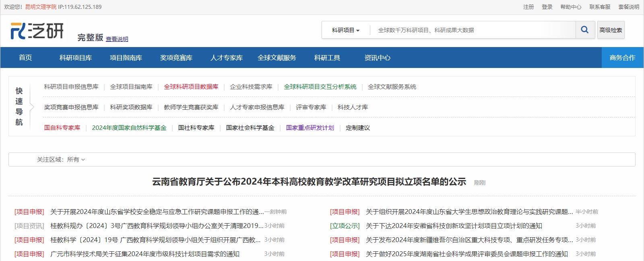This screenshot has height=261, width=644.
Task: Open the red 全球科研项目数据库 quick link
Action: click(191, 86)
